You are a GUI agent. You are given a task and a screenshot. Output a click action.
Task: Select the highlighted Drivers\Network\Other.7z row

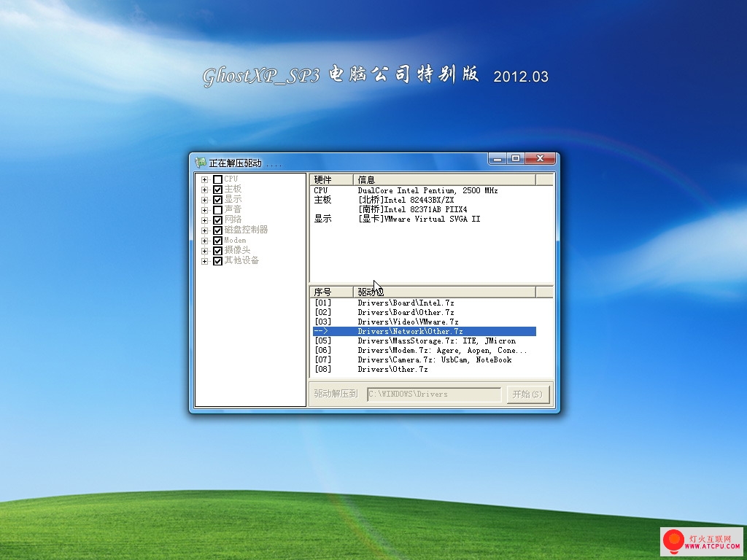tap(425, 332)
